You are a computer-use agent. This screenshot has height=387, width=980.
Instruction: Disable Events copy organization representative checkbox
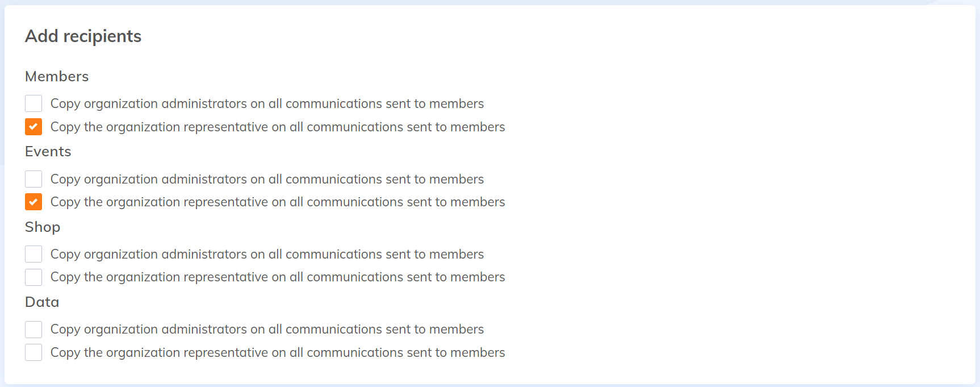coord(33,202)
